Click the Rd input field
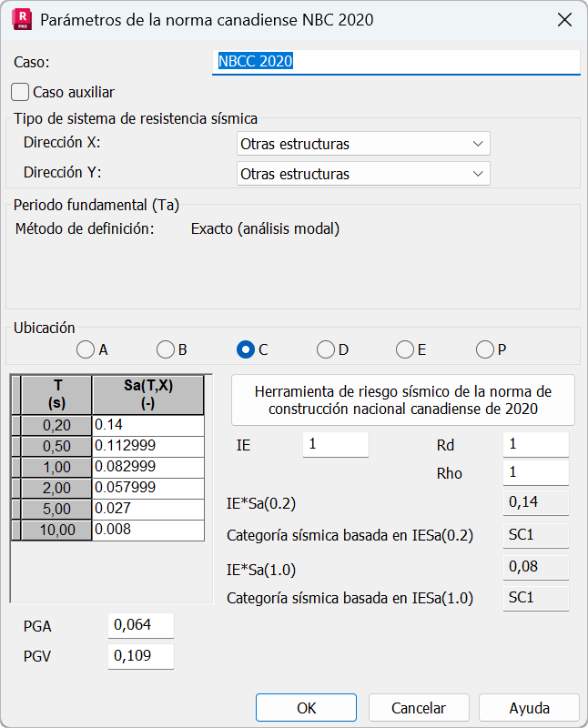Screen dimensions: 588x728 pyautogui.click(x=536, y=444)
